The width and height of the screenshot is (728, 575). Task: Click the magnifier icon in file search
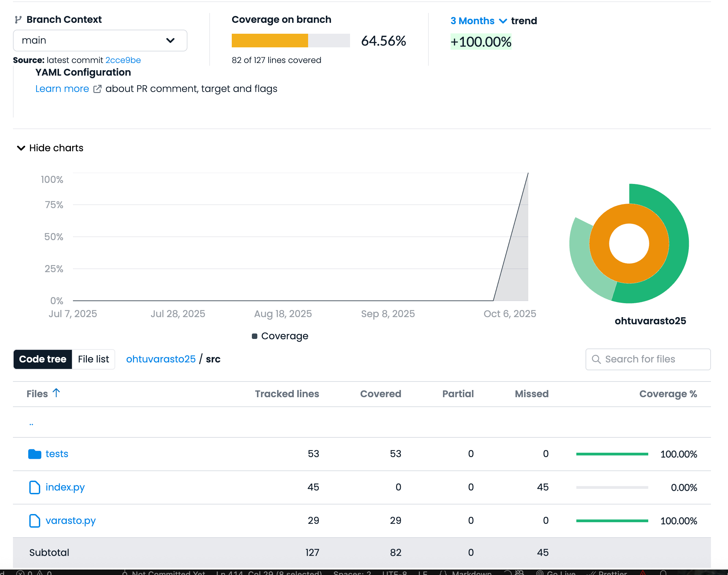click(596, 359)
